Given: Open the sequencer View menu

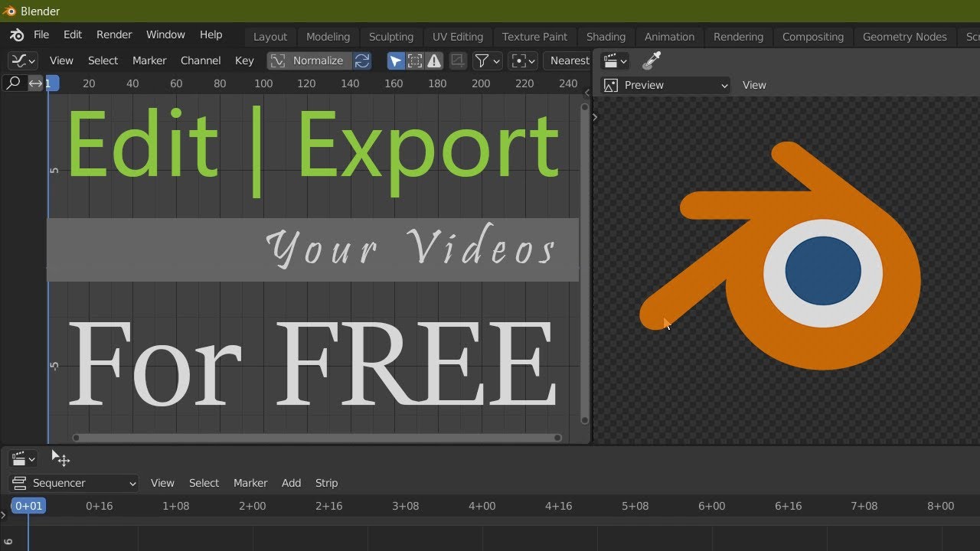Looking at the screenshot, I should (162, 483).
